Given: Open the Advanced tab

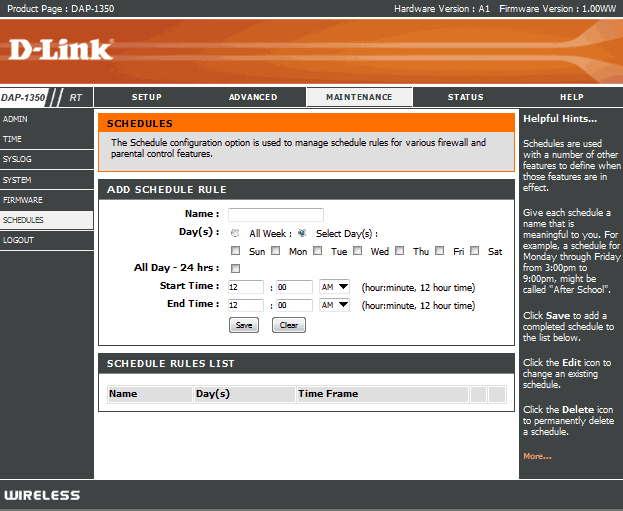Looking at the screenshot, I should click(253, 97).
